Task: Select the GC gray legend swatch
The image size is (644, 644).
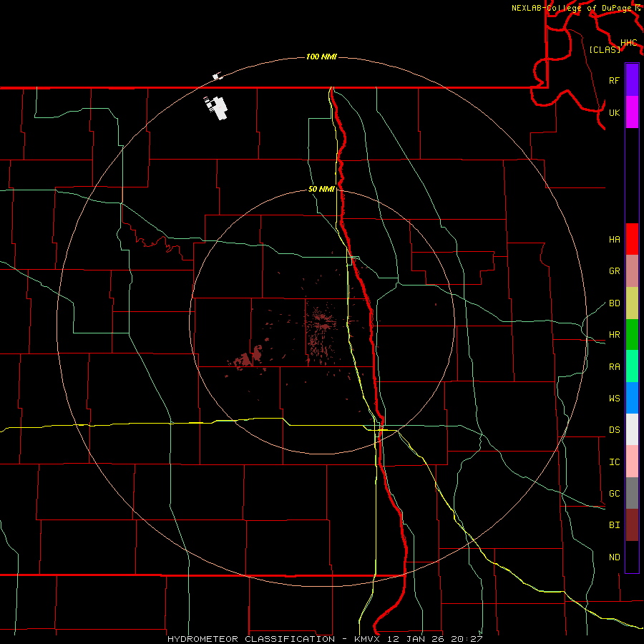Action: tap(632, 493)
